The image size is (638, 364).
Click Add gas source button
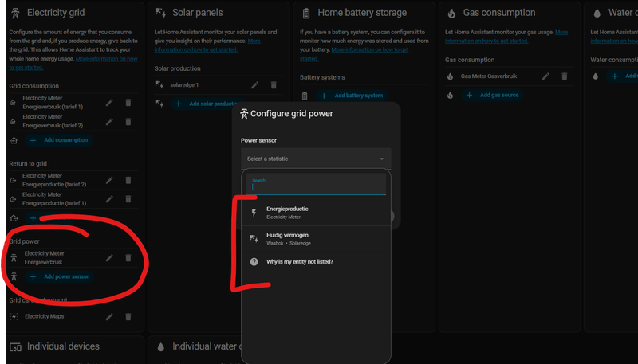(x=493, y=96)
